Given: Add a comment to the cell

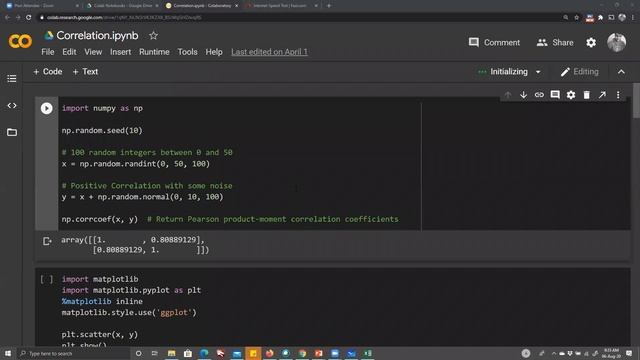Looking at the screenshot, I should tap(555, 95).
